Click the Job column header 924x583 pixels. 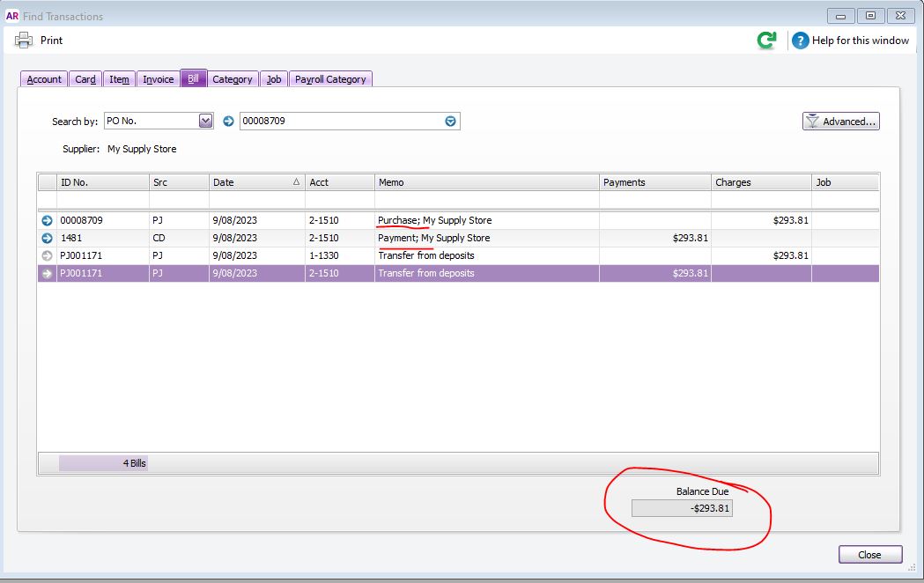point(845,182)
